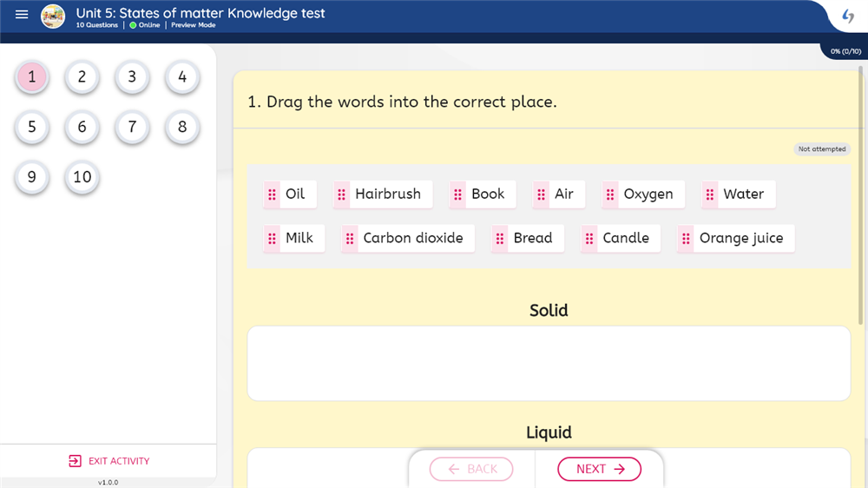Click the 0% (0/10) progress indicator
Screen dimensions: 868x488
tap(845, 51)
